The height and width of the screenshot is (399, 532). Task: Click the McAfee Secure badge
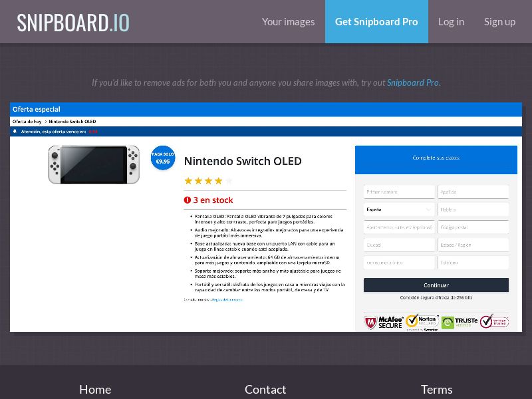383,323
